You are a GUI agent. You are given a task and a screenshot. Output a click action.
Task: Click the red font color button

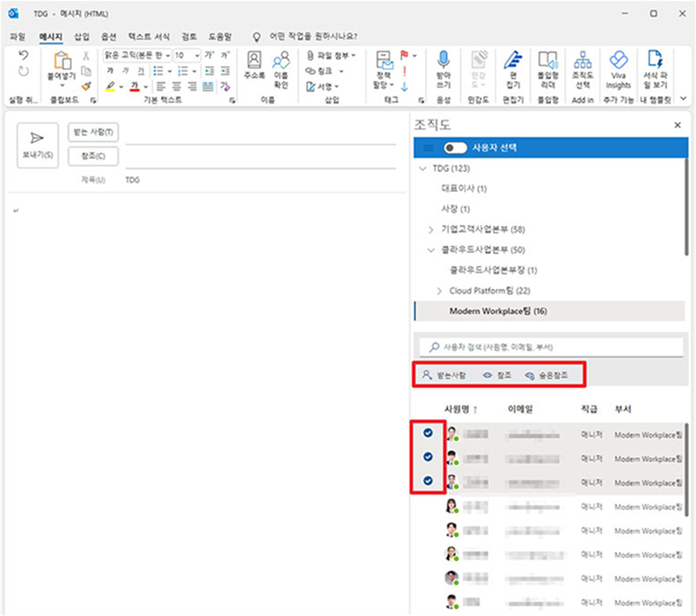(134, 86)
